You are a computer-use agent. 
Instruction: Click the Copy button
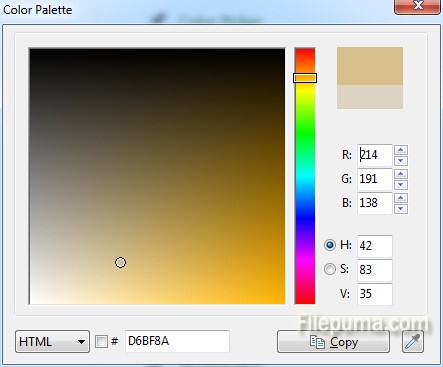click(x=333, y=342)
